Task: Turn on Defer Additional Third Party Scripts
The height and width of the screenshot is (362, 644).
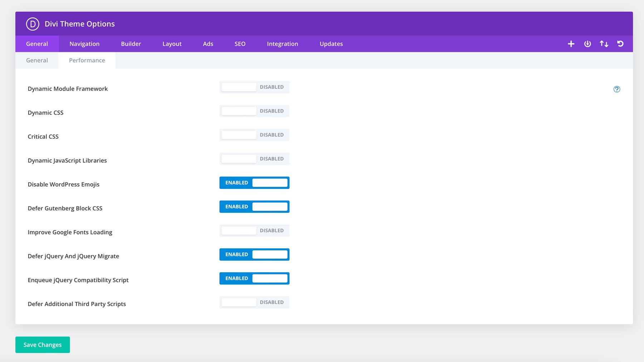Action: [x=254, y=302]
